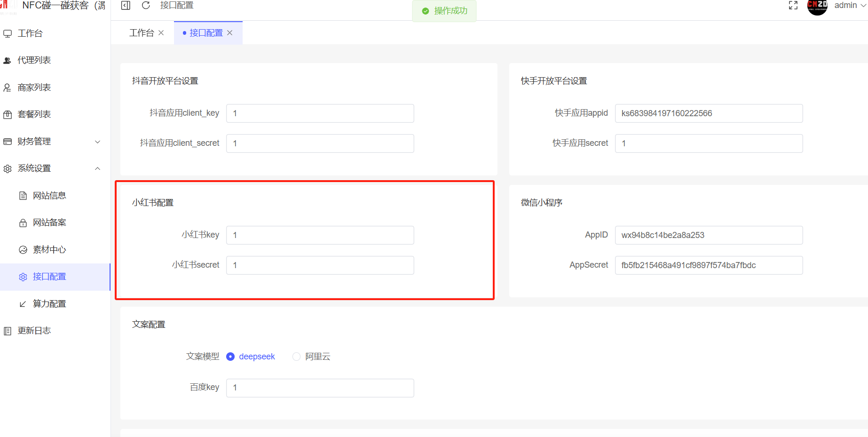Open the admin account dropdown
The height and width of the screenshot is (437, 868).
[850, 6]
